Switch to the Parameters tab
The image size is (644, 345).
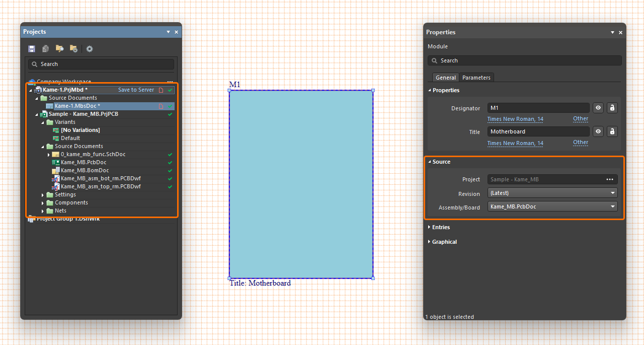[x=476, y=78]
